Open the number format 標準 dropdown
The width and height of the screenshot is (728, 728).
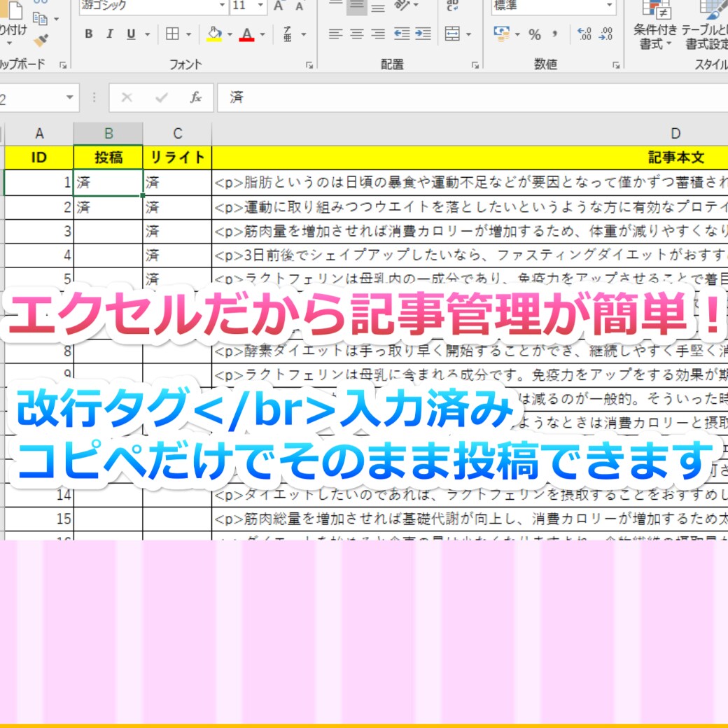[x=610, y=6]
